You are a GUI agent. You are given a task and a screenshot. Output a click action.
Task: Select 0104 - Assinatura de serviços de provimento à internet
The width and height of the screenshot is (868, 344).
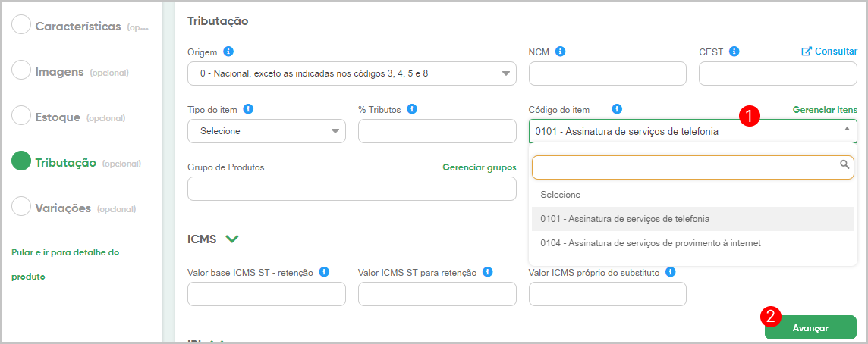pyautogui.click(x=691, y=242)
